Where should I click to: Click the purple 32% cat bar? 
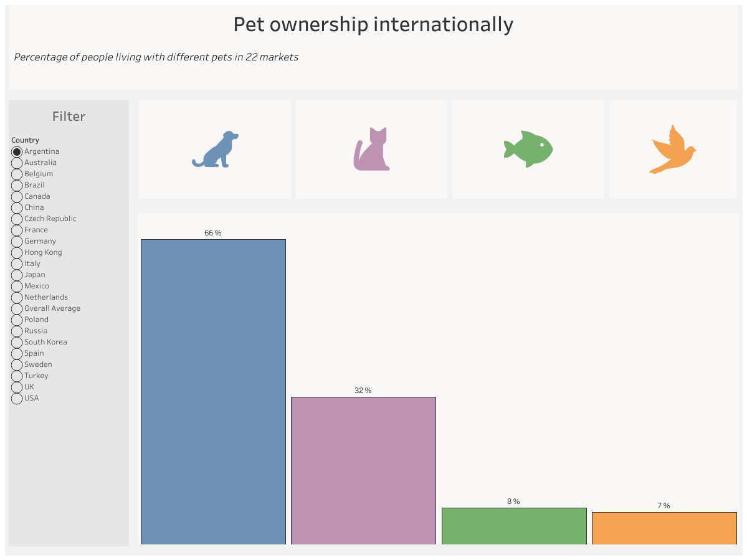pyautogui.click(x=363, y=470)
